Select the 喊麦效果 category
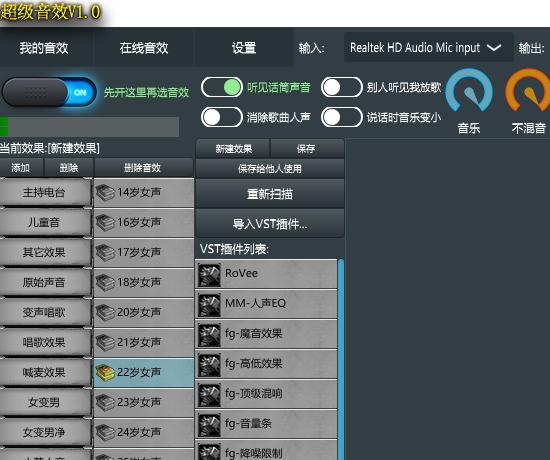This screenshot has height=460, width=550. [x=44, y=372]
